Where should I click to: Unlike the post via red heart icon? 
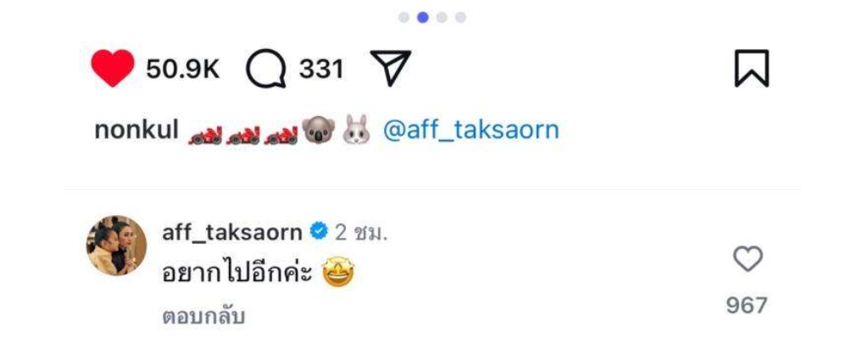point(113,69)
